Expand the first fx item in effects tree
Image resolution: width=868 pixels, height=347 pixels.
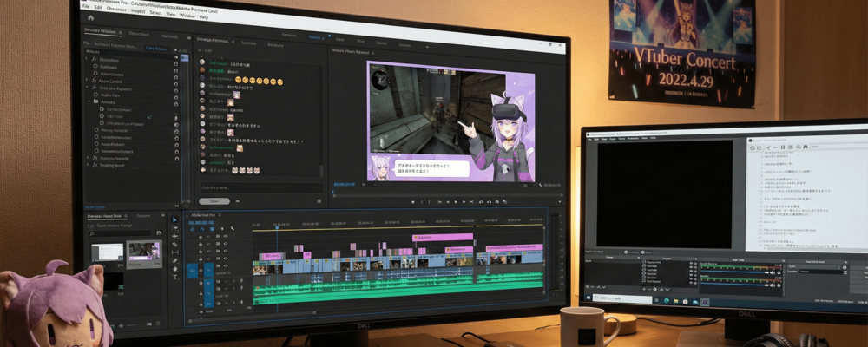pyautogui.click(x=86, y=58)
